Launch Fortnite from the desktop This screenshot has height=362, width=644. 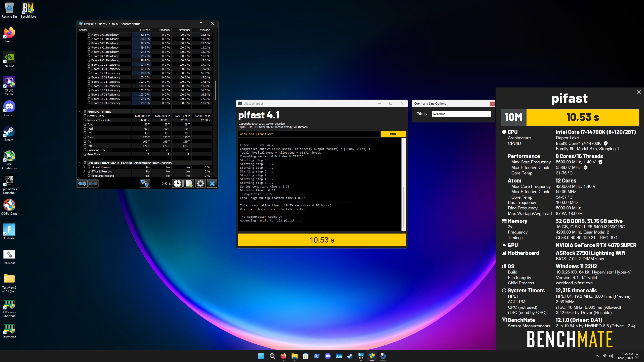9,232
